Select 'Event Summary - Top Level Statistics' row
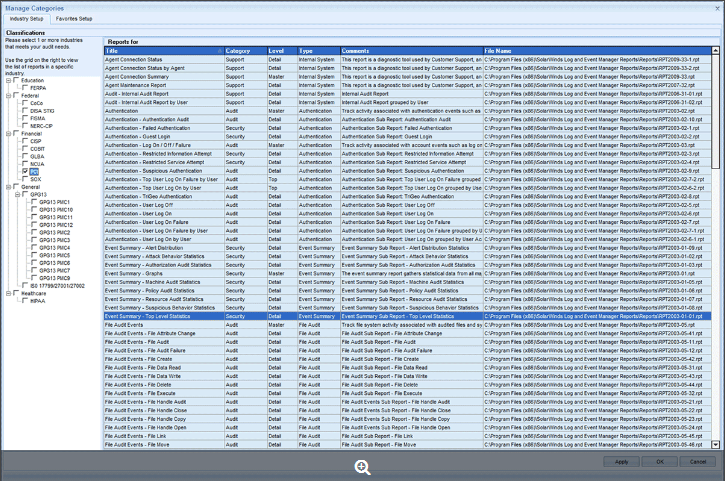Viewport: 725px width, 481px height. click(x=407, y=316)
